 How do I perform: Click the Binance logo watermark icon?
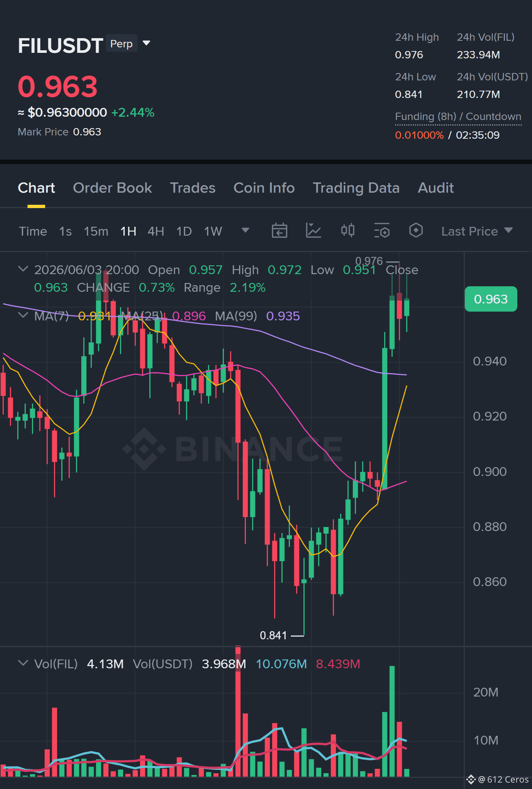coord(144,449)
